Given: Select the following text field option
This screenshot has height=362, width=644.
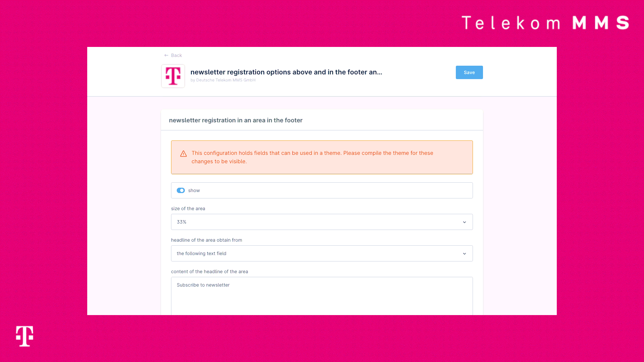Looking at the screenshot, I should (x=322, y=253).
